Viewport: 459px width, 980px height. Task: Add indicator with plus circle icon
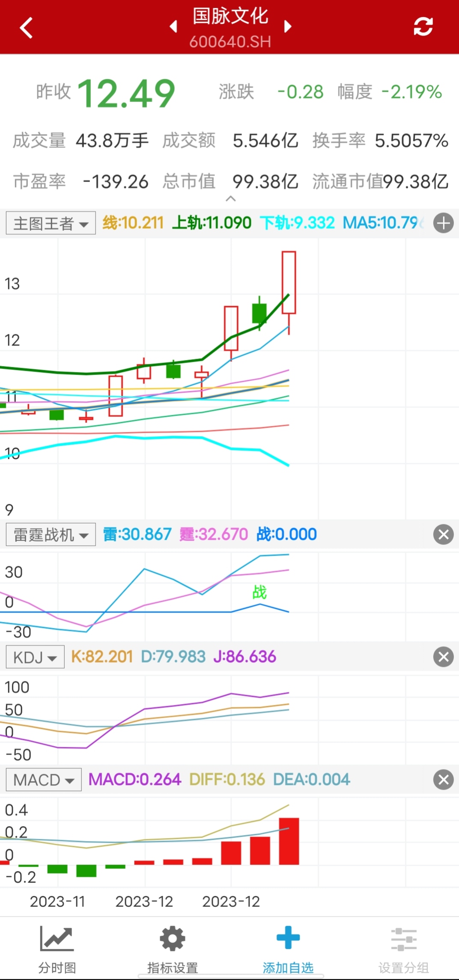click(x=443, y=223)
